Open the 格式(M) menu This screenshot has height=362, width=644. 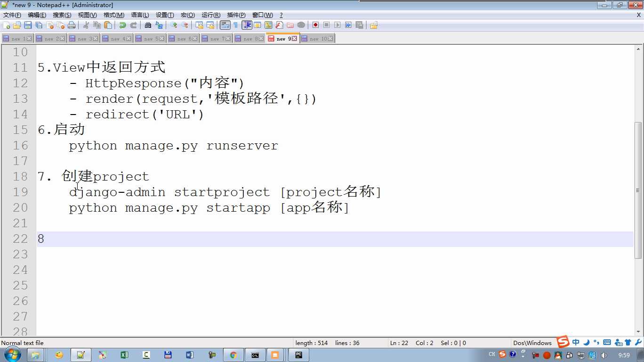(114, 15)
